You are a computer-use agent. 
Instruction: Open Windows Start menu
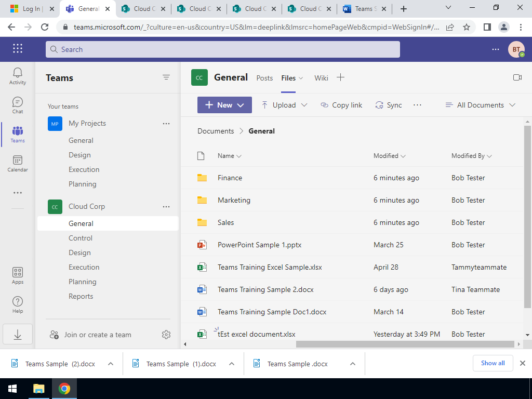(12, 389)
